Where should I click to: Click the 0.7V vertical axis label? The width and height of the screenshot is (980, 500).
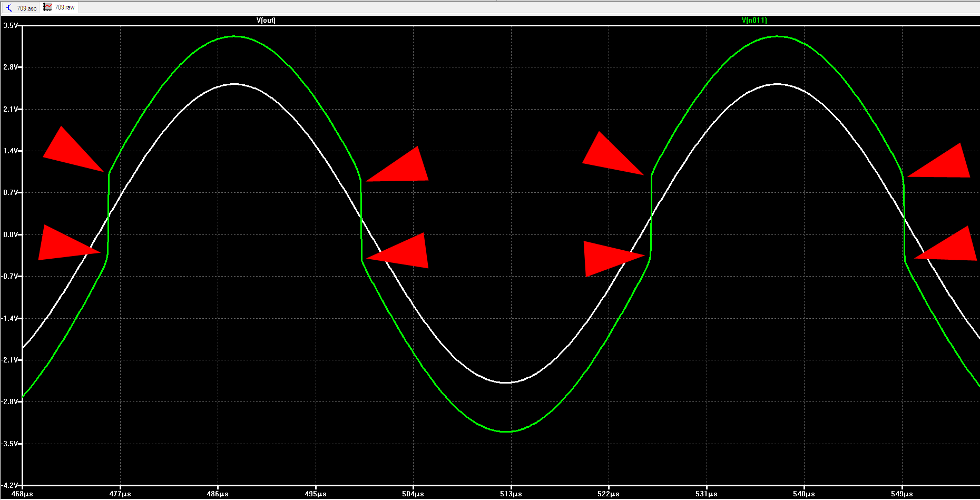tap(11, 192)
